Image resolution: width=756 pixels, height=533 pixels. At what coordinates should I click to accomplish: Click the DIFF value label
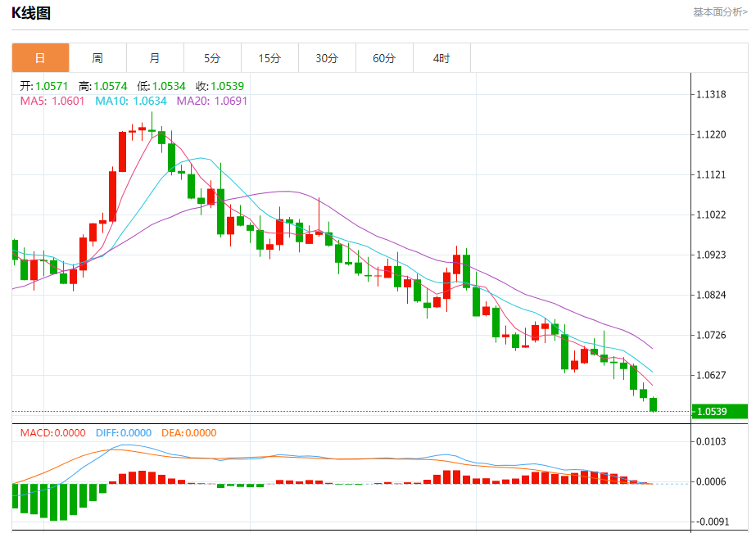(x=124, y=433)
